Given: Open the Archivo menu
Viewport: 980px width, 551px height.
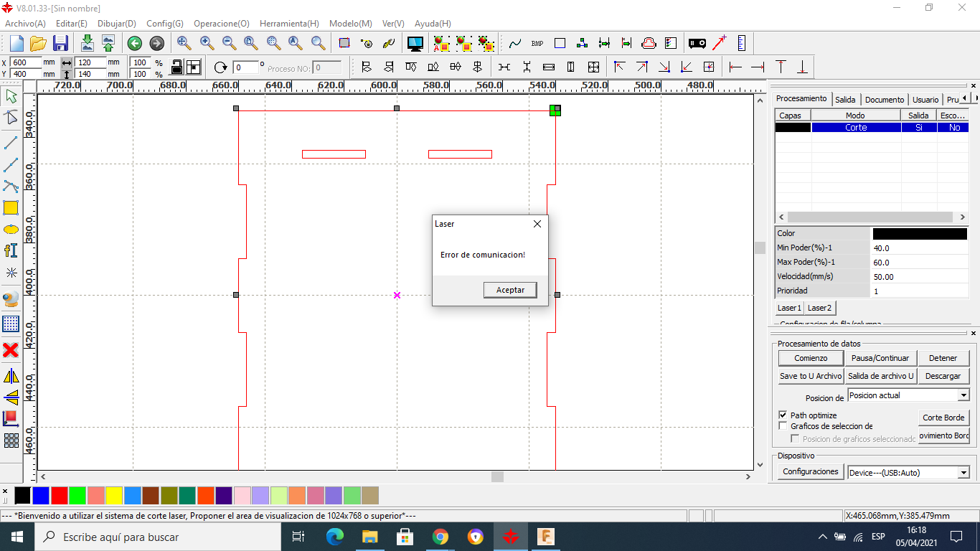Looking at the screenshot, I should [25, 24].
